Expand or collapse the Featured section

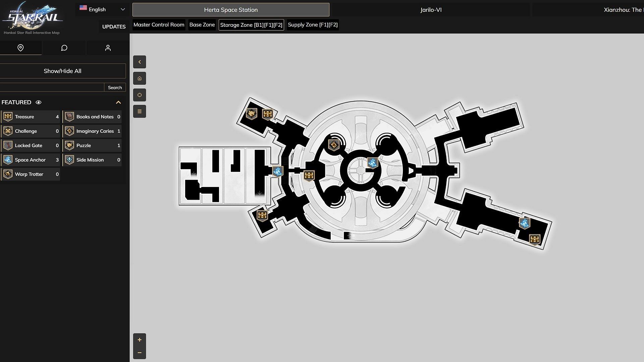coord(118,102)
